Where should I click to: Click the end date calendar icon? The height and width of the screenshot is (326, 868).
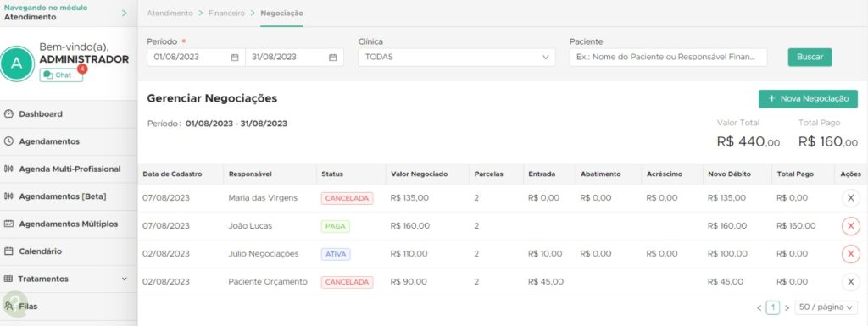tap(332, 57)
